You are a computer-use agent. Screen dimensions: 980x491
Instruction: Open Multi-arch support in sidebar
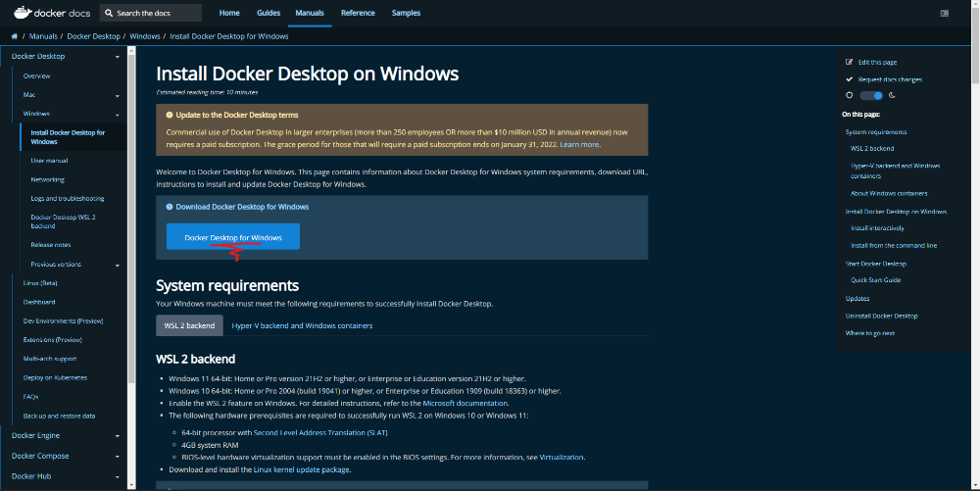click(50, 360)
